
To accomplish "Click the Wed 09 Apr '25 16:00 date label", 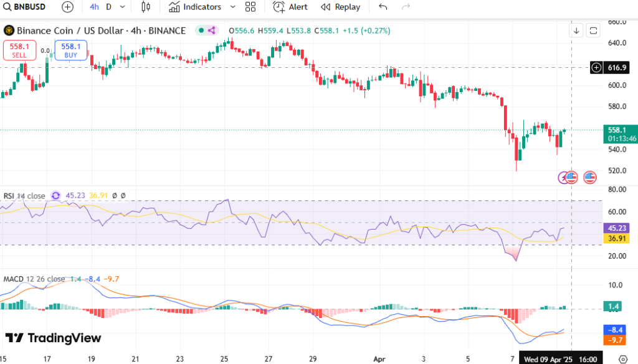I will pos(560,359).
